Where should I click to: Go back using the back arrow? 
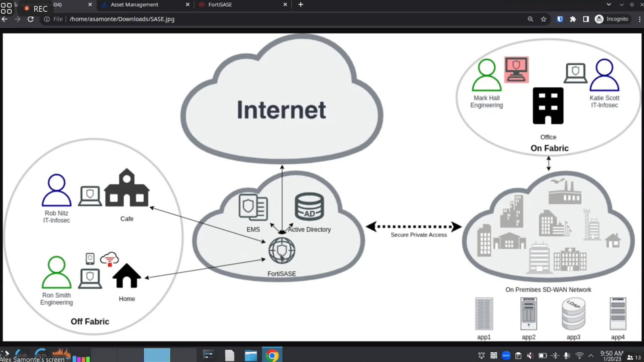tap(5, 19)
